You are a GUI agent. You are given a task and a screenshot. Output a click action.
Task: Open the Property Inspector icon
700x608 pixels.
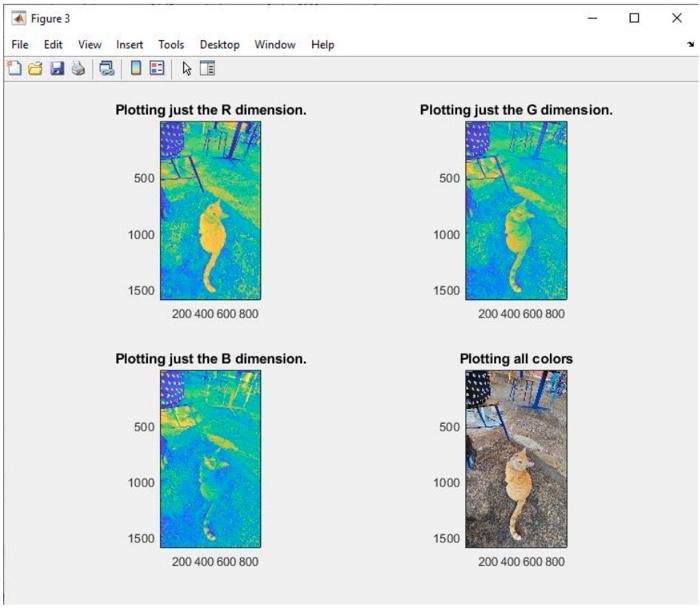207,69
